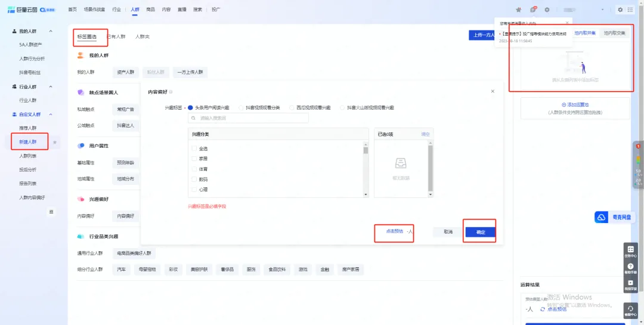Viewport: 644px width, 325px height.
Task: Open the 任务中心 task center icon
Action: click(630, 250)
